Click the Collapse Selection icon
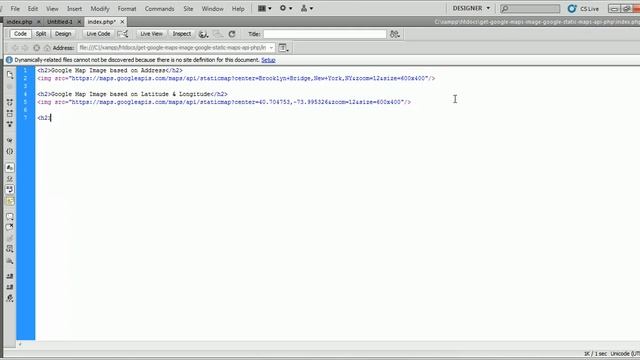 click(x=10, y=113)
